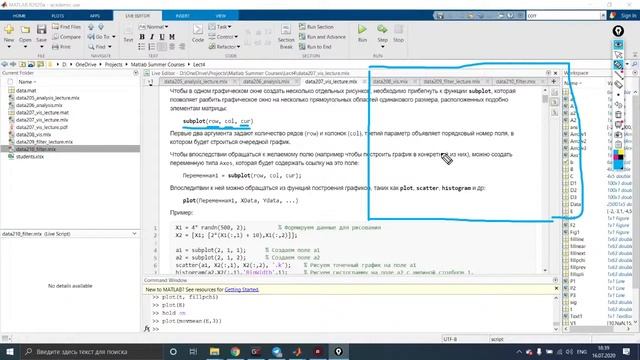Click the Stop button
The width and height of the screenshot is (640, 360).
coord(398,33)
